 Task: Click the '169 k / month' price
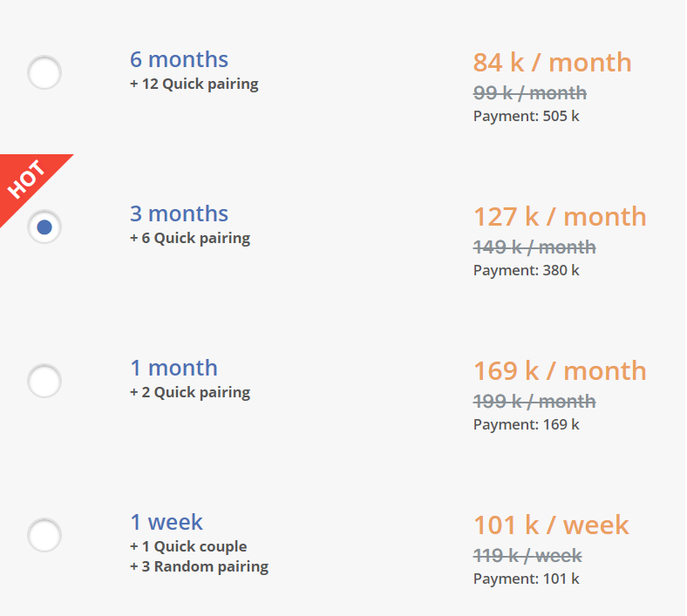pyautogui.click(x=560, y=371)
